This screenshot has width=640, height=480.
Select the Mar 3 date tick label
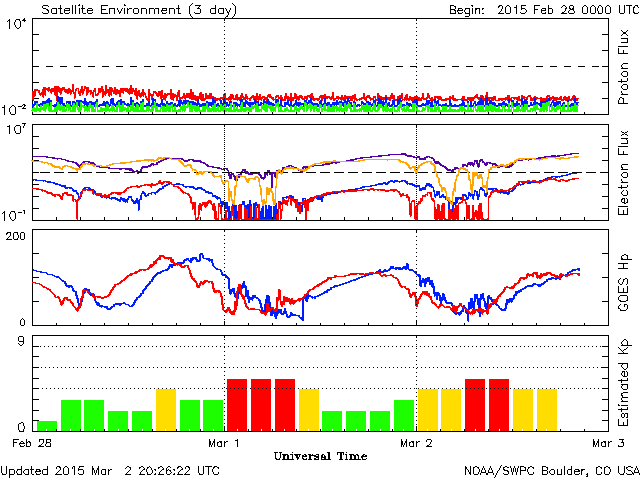point(607,441)
